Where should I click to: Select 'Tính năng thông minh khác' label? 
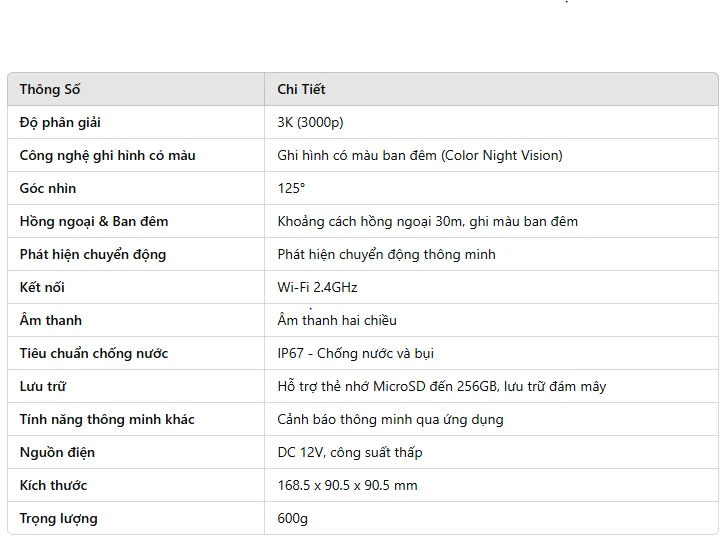107,419
